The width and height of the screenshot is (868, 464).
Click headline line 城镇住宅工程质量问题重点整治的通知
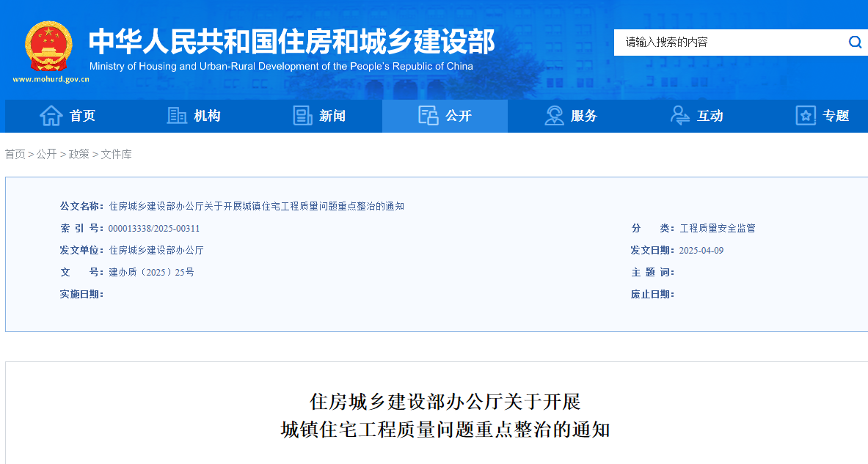click(x=445, y=430)
